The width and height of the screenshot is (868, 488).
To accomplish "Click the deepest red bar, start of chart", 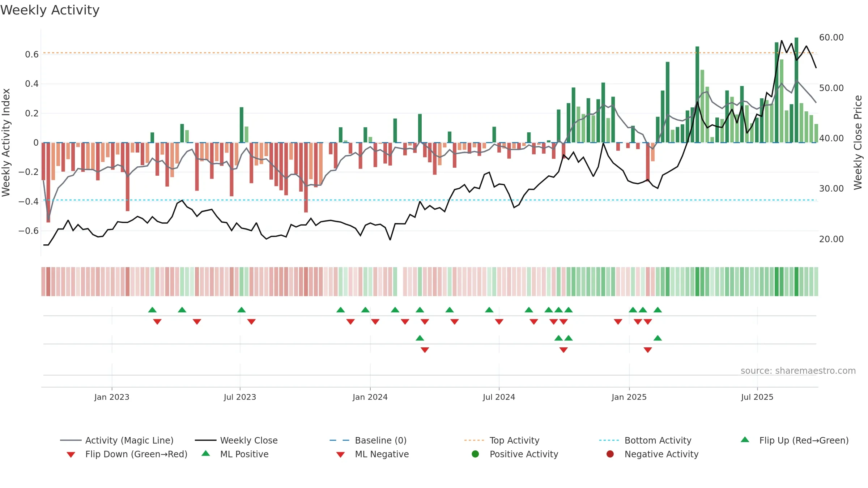I will point(48,183).
